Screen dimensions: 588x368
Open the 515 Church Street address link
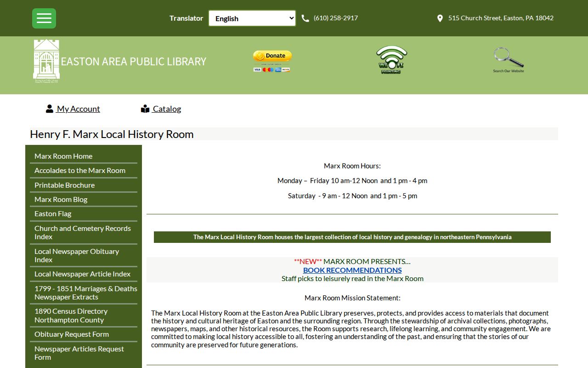click(x=501, y=18)
